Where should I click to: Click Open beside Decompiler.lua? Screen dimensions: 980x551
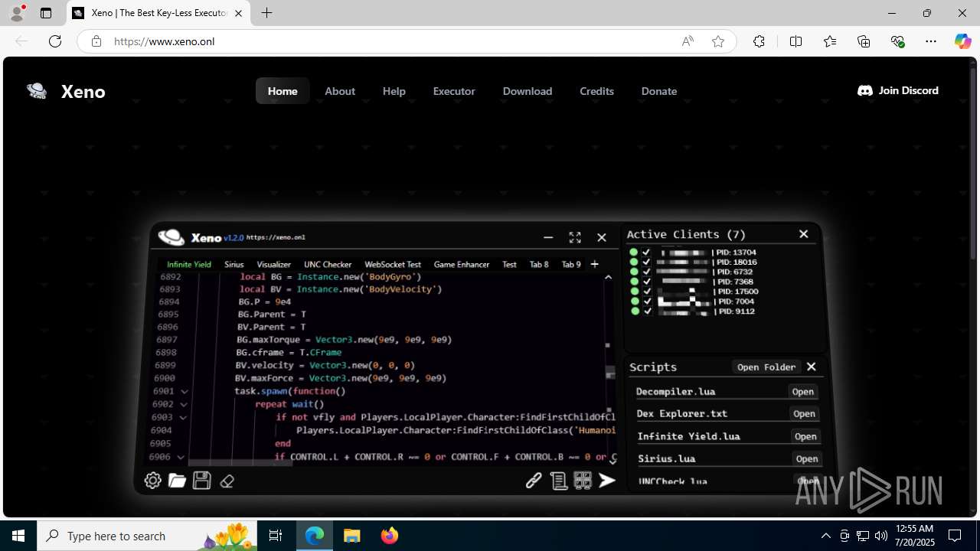click(803, 392)
